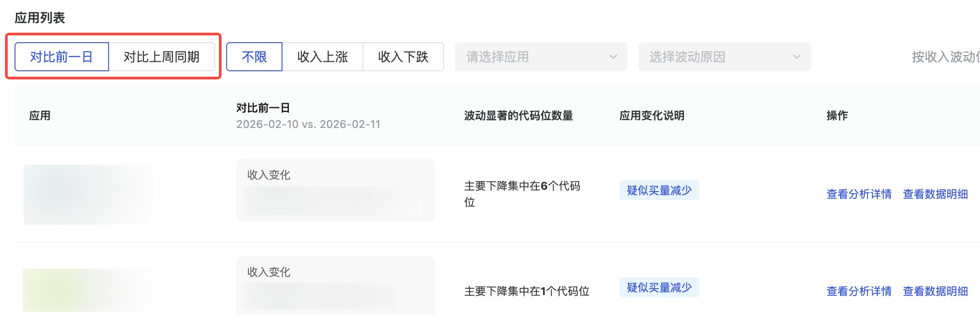Select the 不限 income filter
Viewport: 980px width, 315px height.
254,57
